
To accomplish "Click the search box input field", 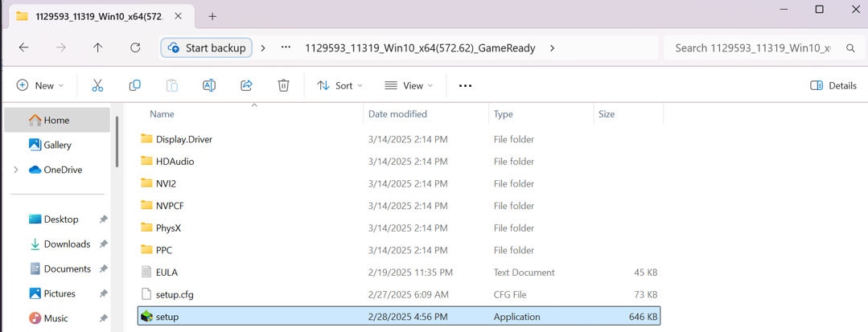I will pos(752,48).
